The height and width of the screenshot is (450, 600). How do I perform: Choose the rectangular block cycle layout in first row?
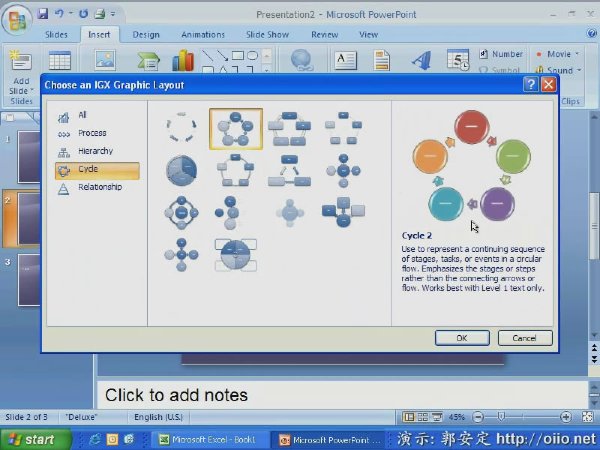[289, 129]
